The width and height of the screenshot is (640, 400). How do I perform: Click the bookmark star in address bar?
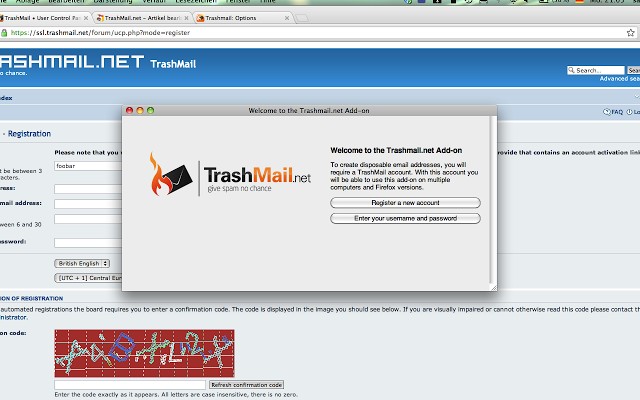click(x=631, y=33)
